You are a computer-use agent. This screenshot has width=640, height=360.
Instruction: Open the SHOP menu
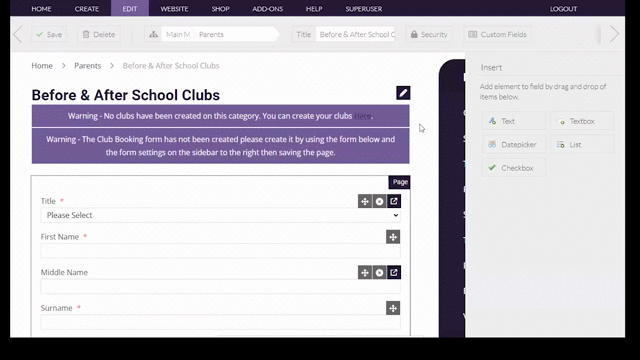(220, 9)
